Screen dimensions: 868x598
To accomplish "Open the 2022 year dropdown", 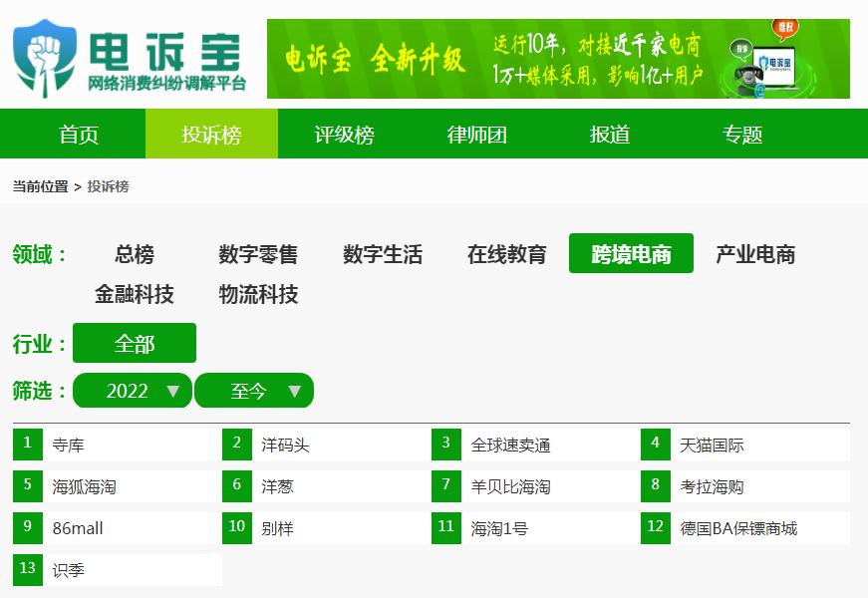I will [133, 391].
